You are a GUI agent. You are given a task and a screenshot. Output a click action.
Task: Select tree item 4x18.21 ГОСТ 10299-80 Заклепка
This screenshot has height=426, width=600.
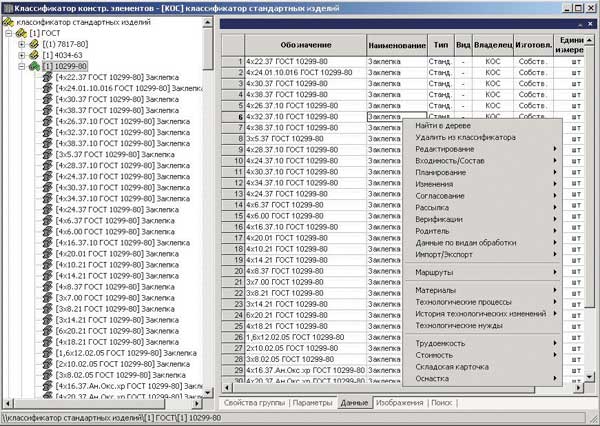point(117,342)
